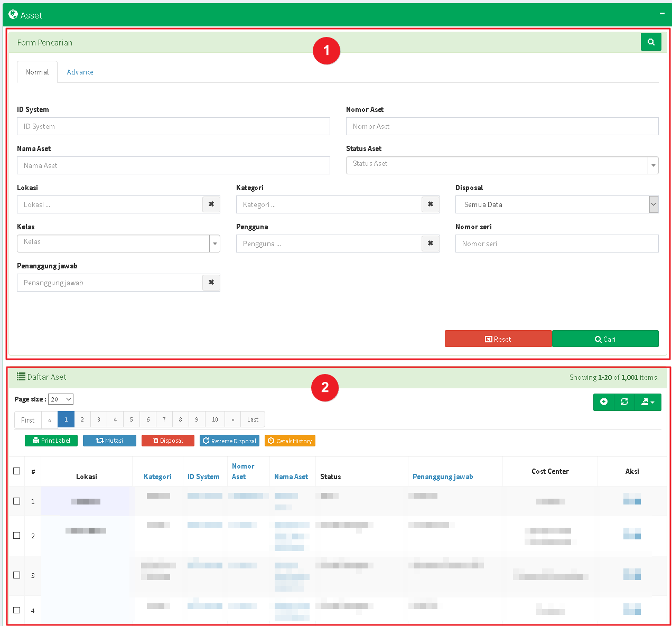Open the Status Aset dropdown
Viewport: 672px width, 626px height.
coord(502,165)
